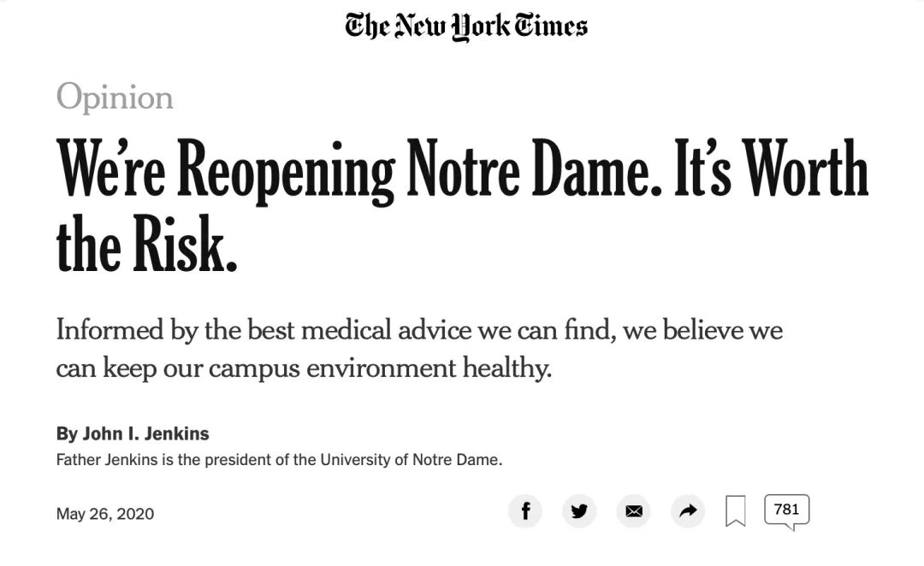The image size is (924, 566).
Task: Click the word "By" in the byline
Action: click(x=67, y=433)
